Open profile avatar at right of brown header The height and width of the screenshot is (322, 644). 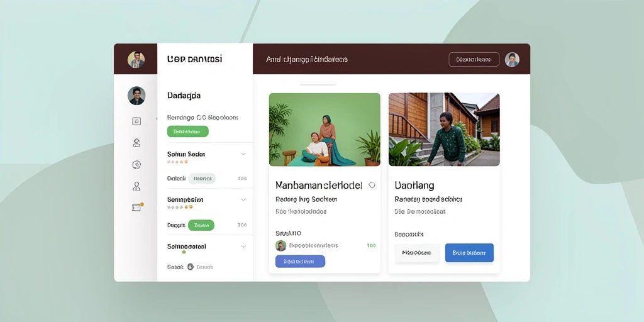pyautogui.click(x=512, y=60)
